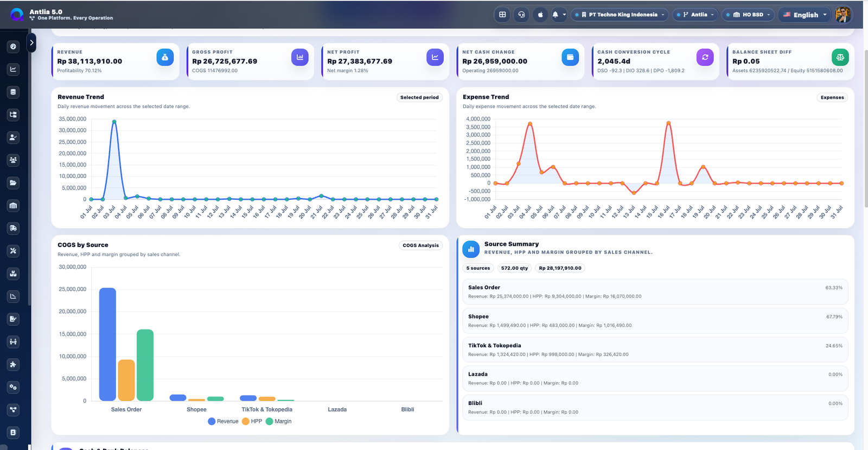Click the Revenue card money bag icon

[x=165, y=57]
